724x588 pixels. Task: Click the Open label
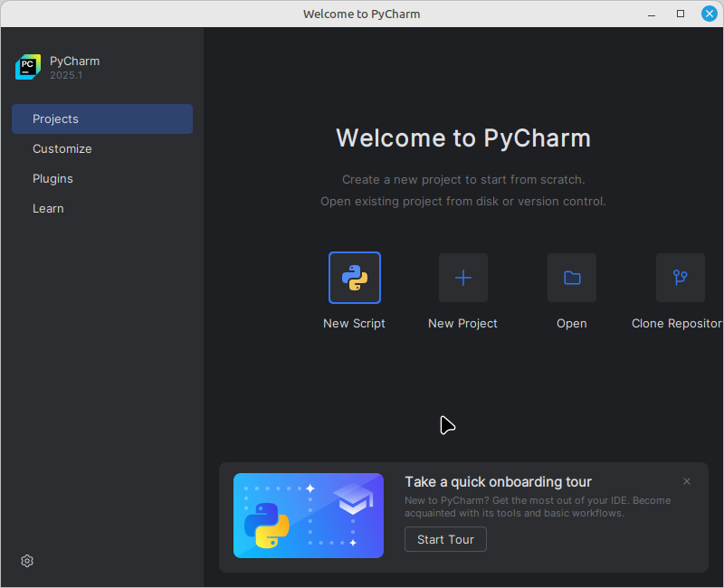point(572,324)
